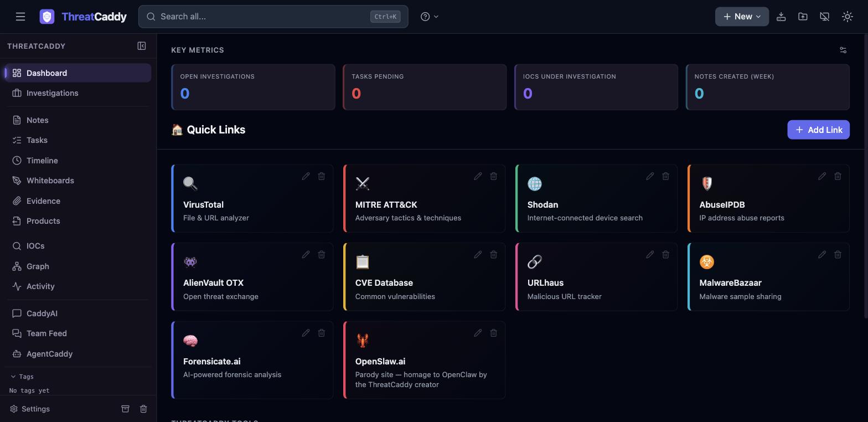Open the New dropdown menu
The height and width of the screenshot is (422, 868).
click(x=742, y=17)
